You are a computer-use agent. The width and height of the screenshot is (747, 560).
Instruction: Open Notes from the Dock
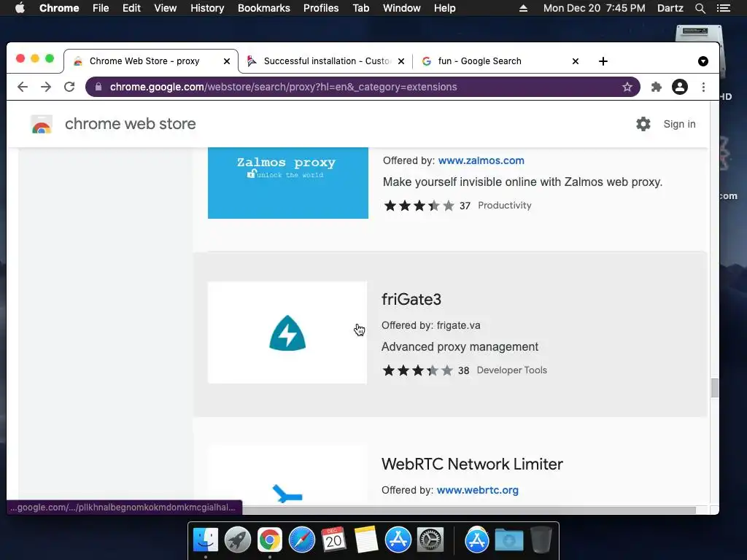point(366,540)
